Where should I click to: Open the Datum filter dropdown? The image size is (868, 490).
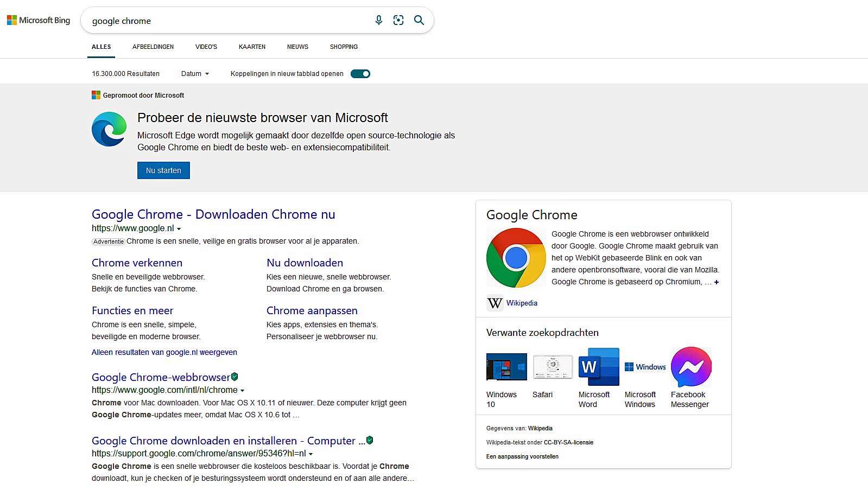[195, 74]
